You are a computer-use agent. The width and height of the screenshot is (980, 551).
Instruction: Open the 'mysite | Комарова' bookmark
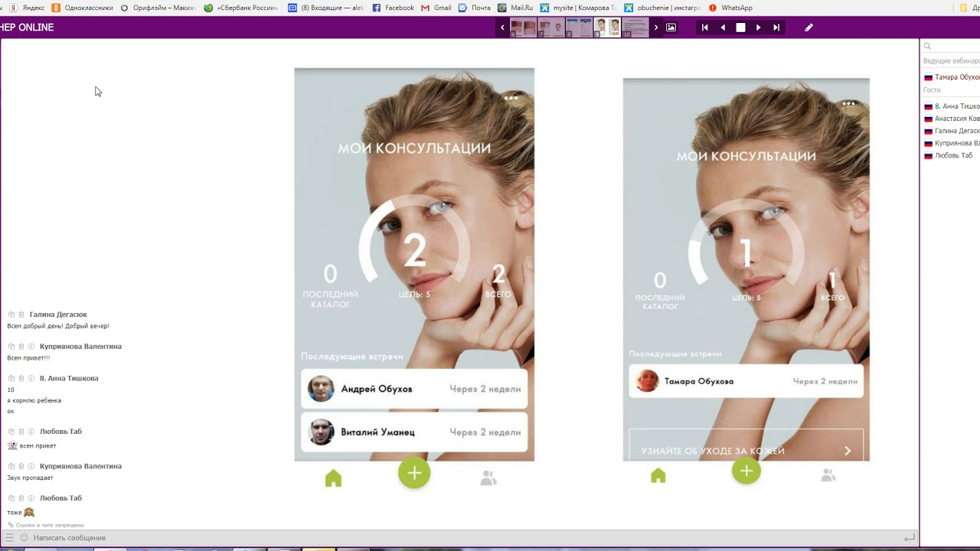[578, 8]
